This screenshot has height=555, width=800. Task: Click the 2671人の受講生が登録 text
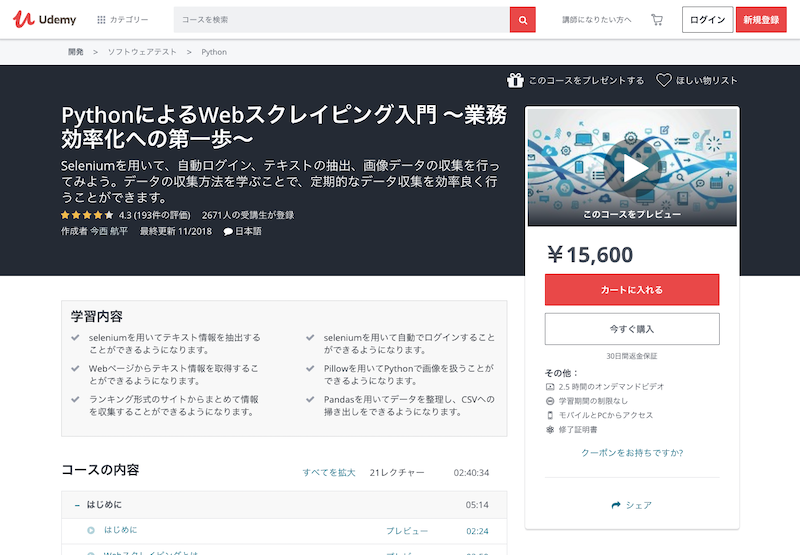pos(248,215)
